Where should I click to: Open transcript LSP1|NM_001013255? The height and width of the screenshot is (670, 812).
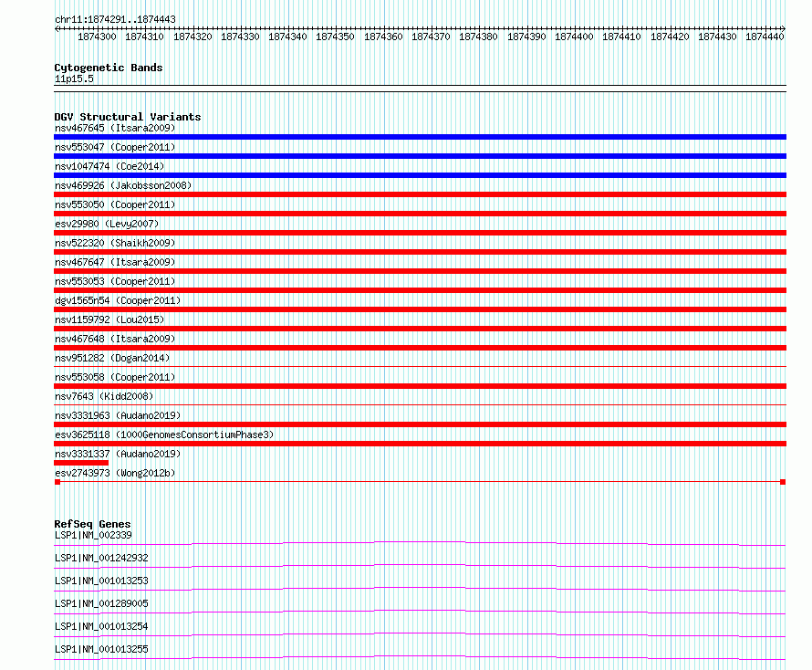(x=101, y=649)
